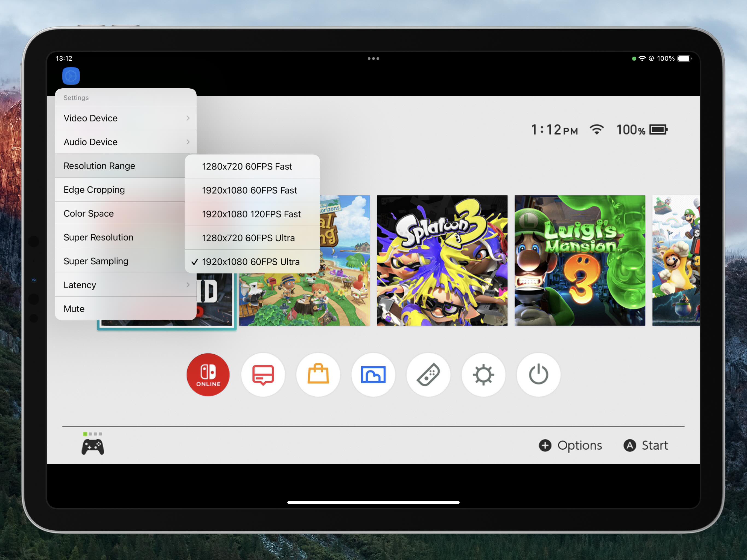Open the Resolution Range menu entry

coord(120,166)
